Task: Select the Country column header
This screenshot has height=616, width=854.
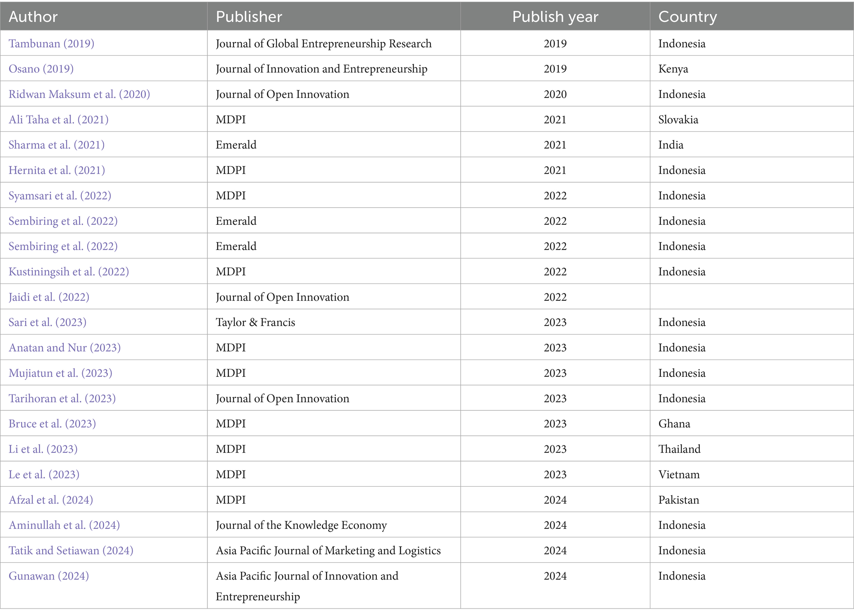Action: 687,17
